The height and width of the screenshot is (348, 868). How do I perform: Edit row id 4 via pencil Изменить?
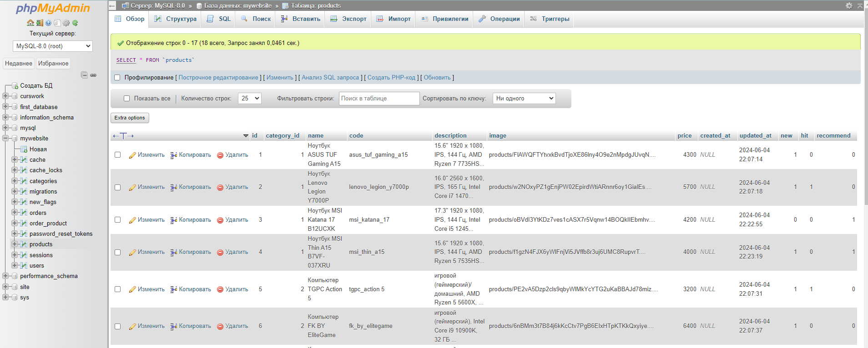[146, 252]
